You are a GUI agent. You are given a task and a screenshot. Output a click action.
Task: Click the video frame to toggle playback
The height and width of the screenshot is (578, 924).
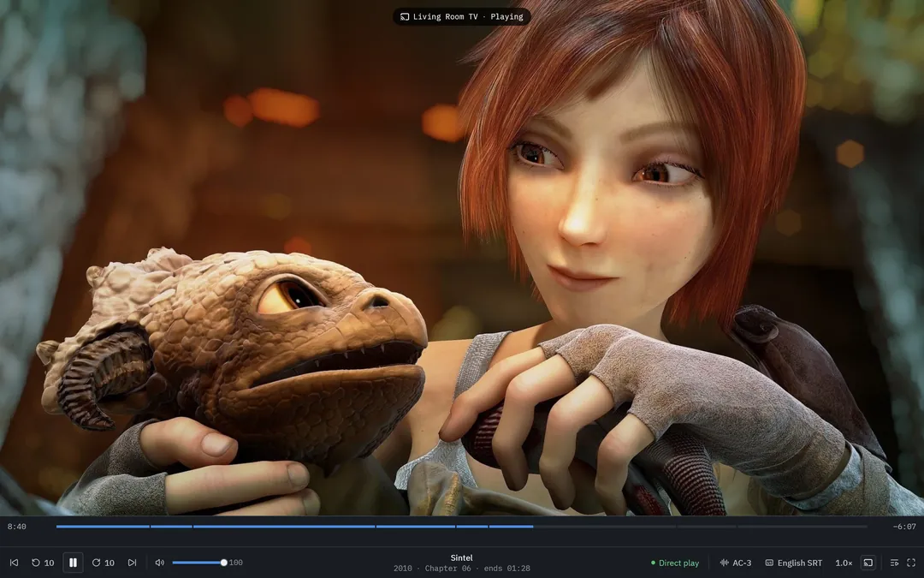coord(462,258)
